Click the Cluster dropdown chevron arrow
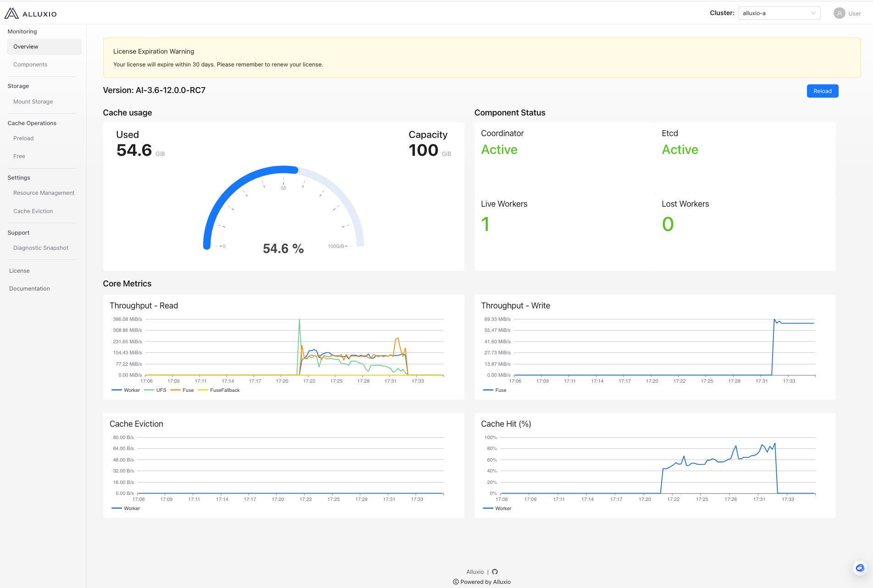The width and height of the screenshot is (873, 588). point(813,13)
